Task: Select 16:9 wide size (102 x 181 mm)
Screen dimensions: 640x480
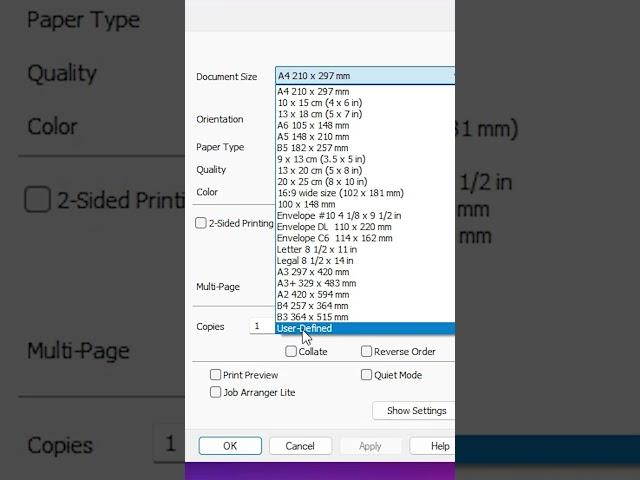Action: coord(365,193)
